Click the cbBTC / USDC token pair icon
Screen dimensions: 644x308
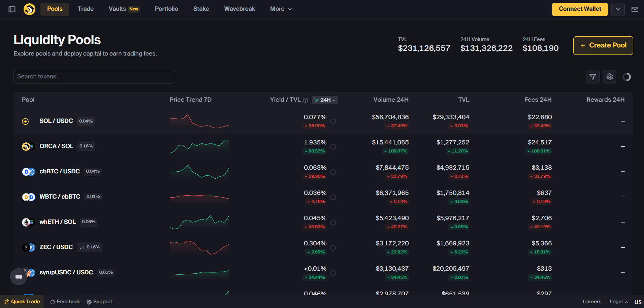tap(29, 172)
